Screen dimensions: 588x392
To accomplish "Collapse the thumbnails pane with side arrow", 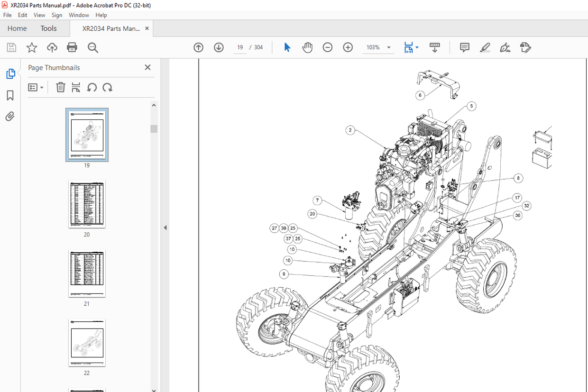I will (x=165, y=228).
